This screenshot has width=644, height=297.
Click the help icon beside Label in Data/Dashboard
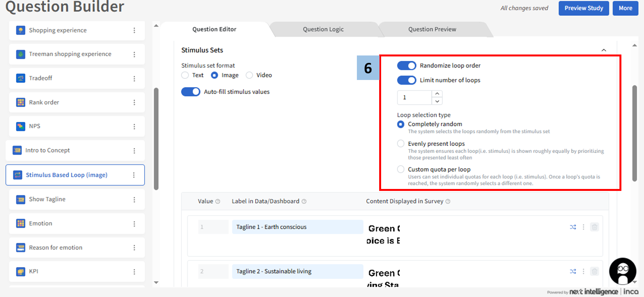(x=304, y=202)
